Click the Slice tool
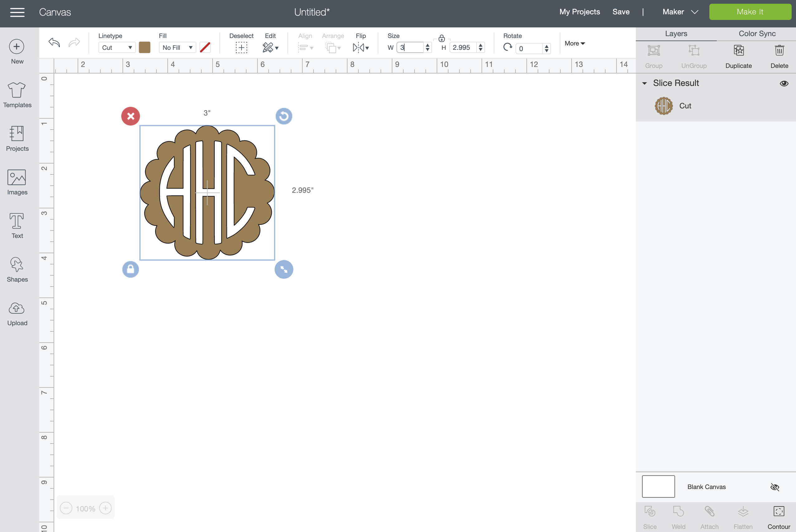796x532 pixels. (x=650, y=517)
